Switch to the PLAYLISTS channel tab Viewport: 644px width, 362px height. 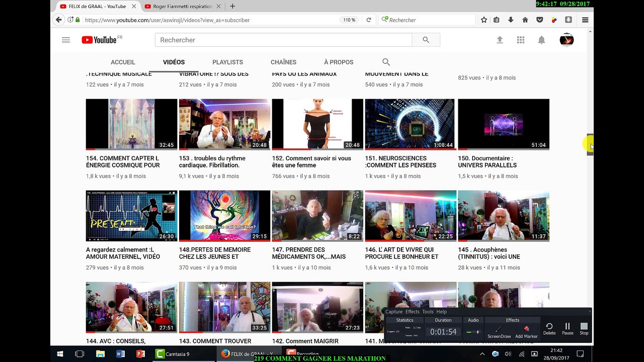227,62
